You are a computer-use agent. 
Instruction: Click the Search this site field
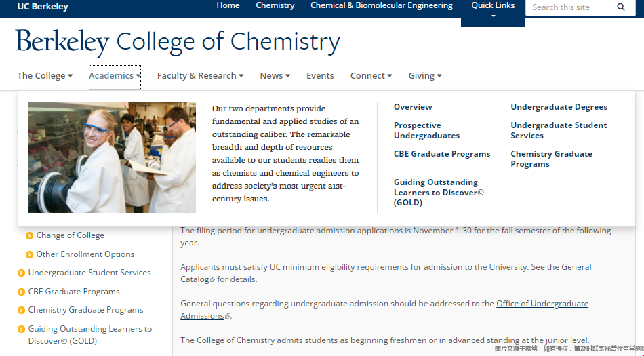(568, 7)
